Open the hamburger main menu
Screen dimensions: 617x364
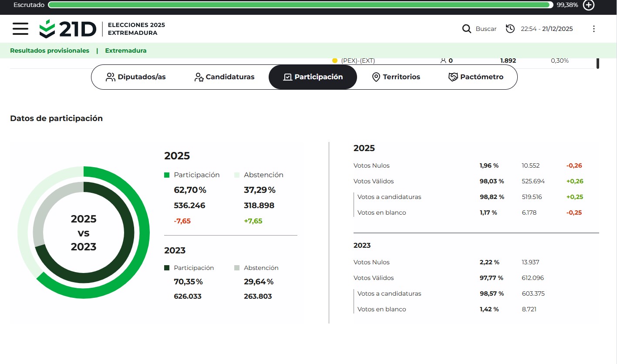tap(20, 29)
